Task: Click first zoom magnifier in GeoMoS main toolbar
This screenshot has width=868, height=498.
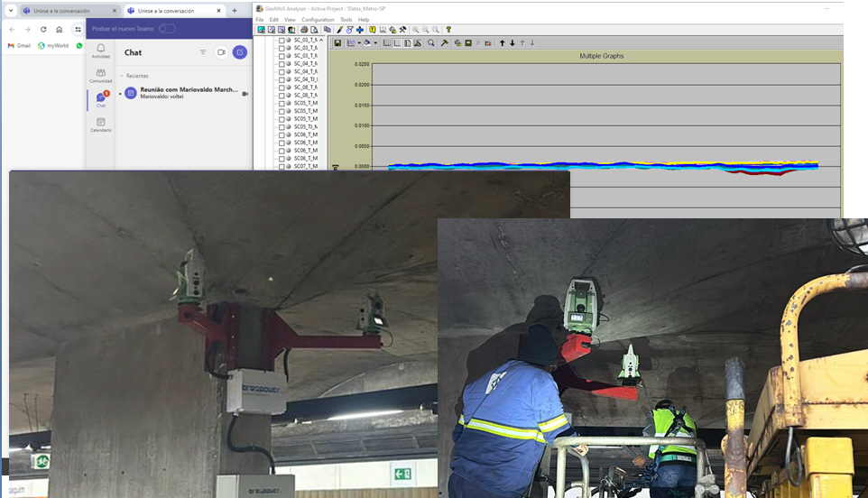Action: click(x=415, y=30)
